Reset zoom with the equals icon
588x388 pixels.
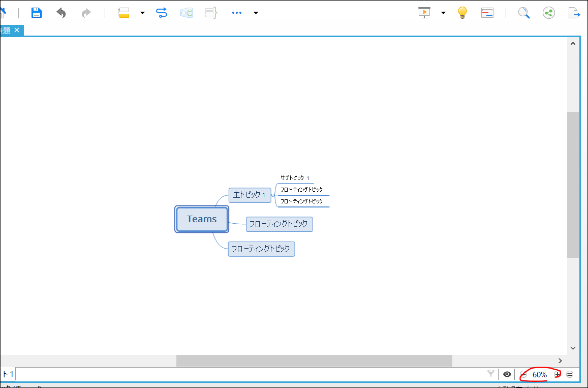[x=570, y=374]
